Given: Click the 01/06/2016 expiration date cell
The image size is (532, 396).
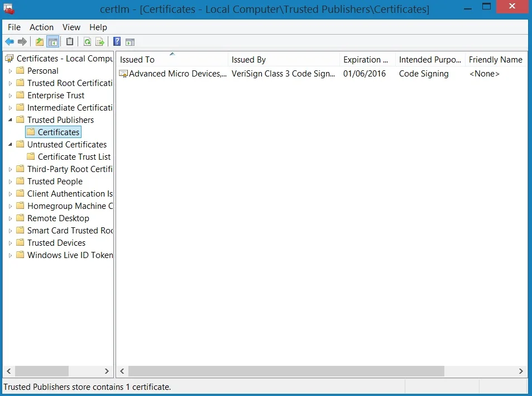Looking at the screenshot, I should [x=365, y=74].
